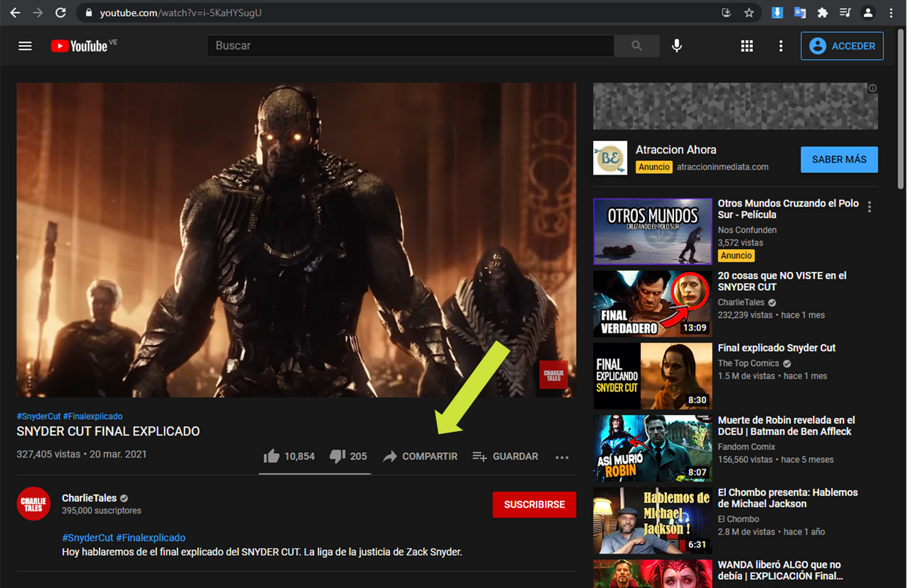Open the ASÍ MURIÓ ROBIN thumbnail
This screenshot has height=588, width=911.
tap(653, 448)
